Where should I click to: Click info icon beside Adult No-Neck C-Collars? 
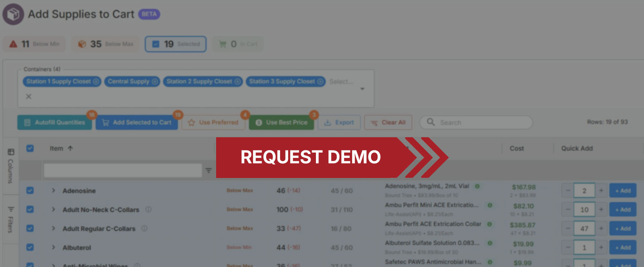pos(148,209)
